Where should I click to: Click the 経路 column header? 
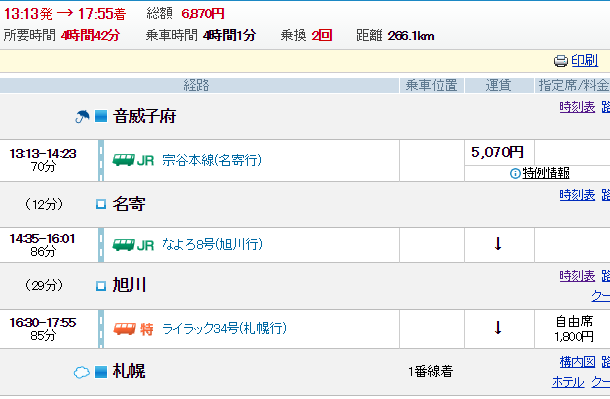pyautogui.click(x=196, y=86)
